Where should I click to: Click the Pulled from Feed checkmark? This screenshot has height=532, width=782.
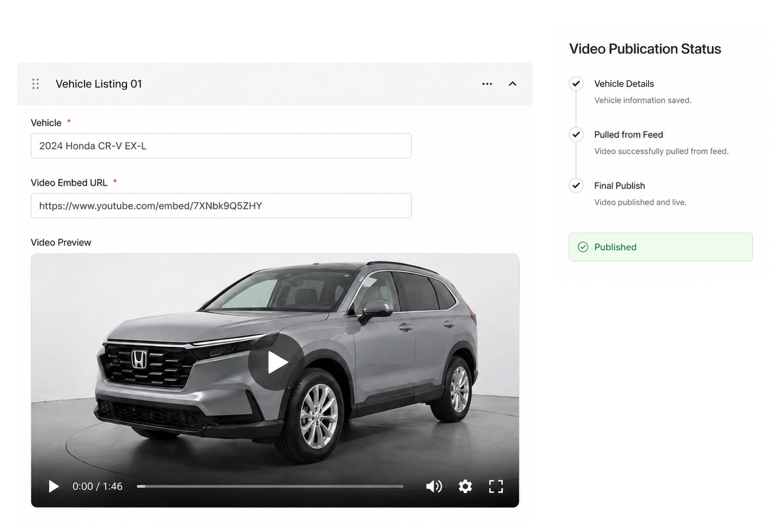click(576, 134)
